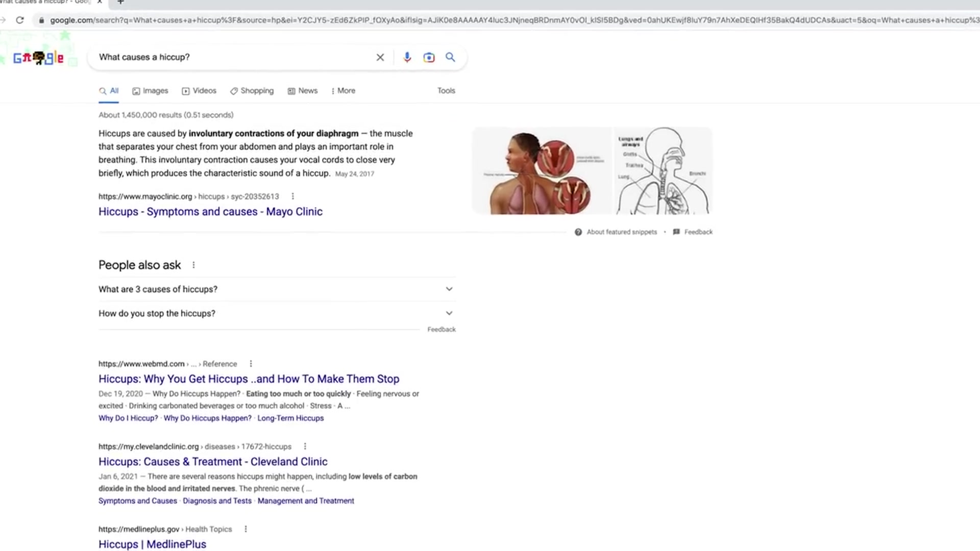
Task: Open the Google Doodle logo
Action: (38, 57)
